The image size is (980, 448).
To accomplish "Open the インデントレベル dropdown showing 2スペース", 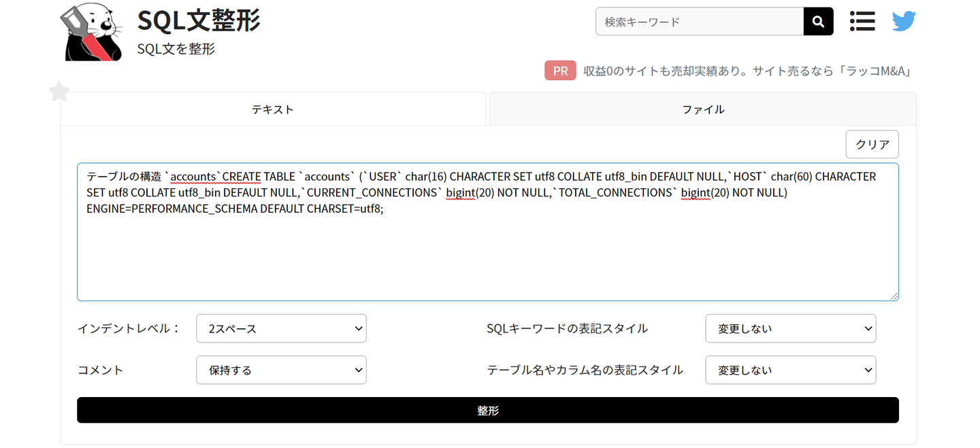I will [x=281, y=328].
